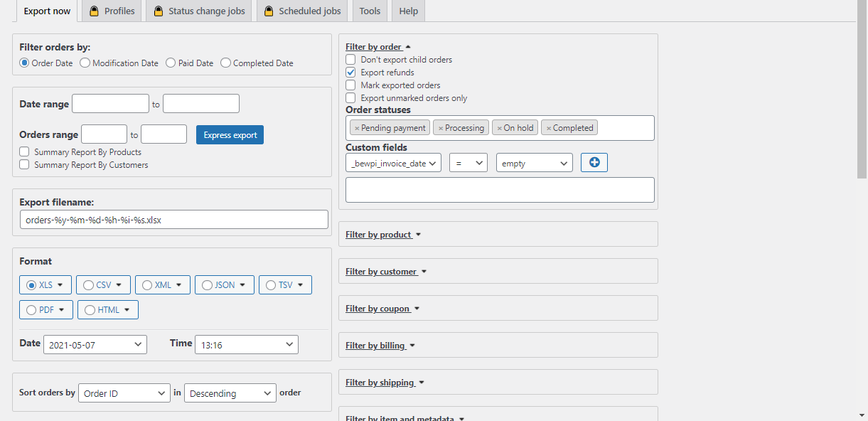The height and width of the screenshot is (421, 868).
Task: Remove the Pending payment status tag
Action: coord(357,128)
